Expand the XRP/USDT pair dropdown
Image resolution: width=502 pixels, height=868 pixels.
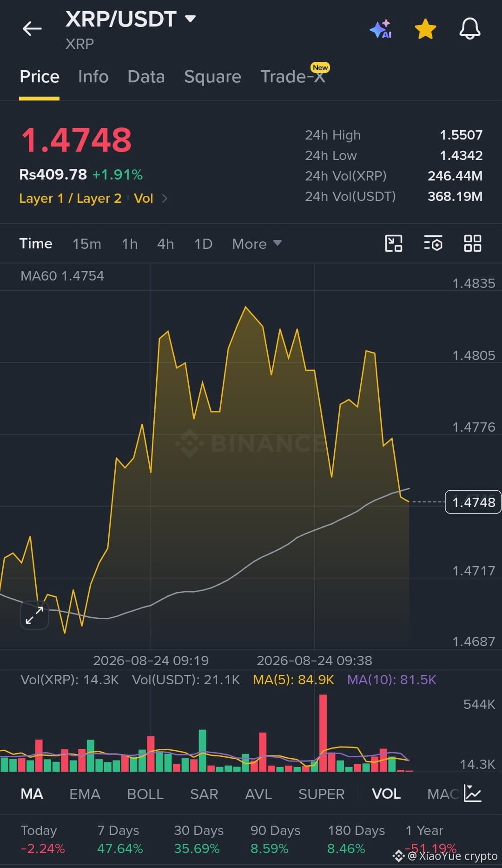coord(190,19)
